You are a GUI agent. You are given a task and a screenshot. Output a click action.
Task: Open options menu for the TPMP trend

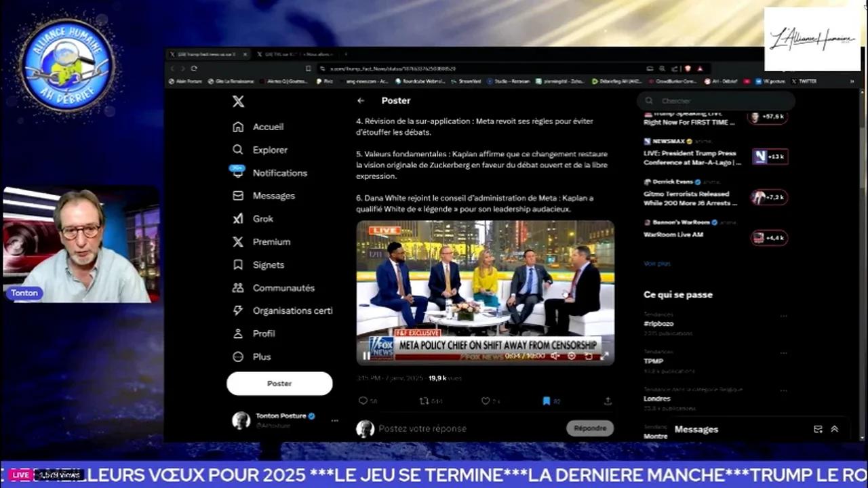[x=784, y=353]
